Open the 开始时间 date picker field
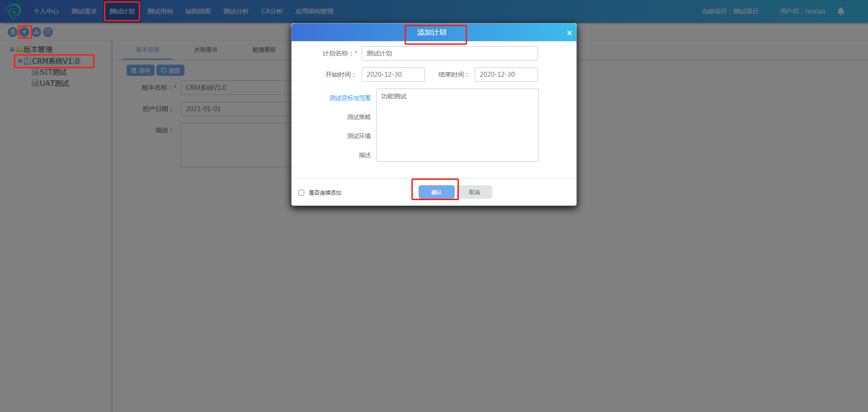 (x=393, y=75)
